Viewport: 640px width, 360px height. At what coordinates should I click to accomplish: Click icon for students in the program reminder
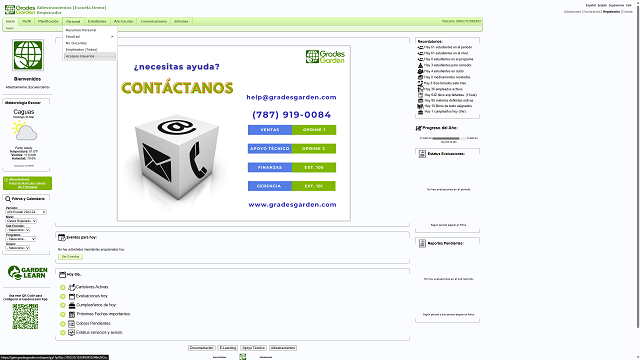coord(420,59)
